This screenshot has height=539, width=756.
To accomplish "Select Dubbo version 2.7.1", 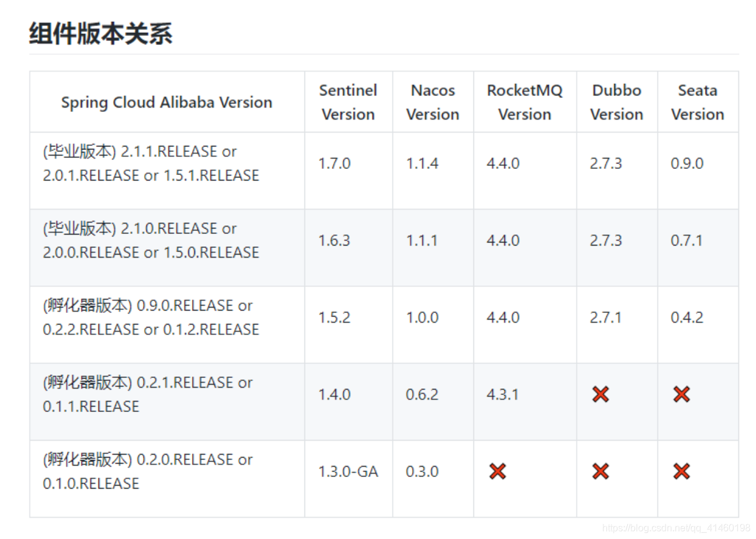I will [x=605, y=317].
